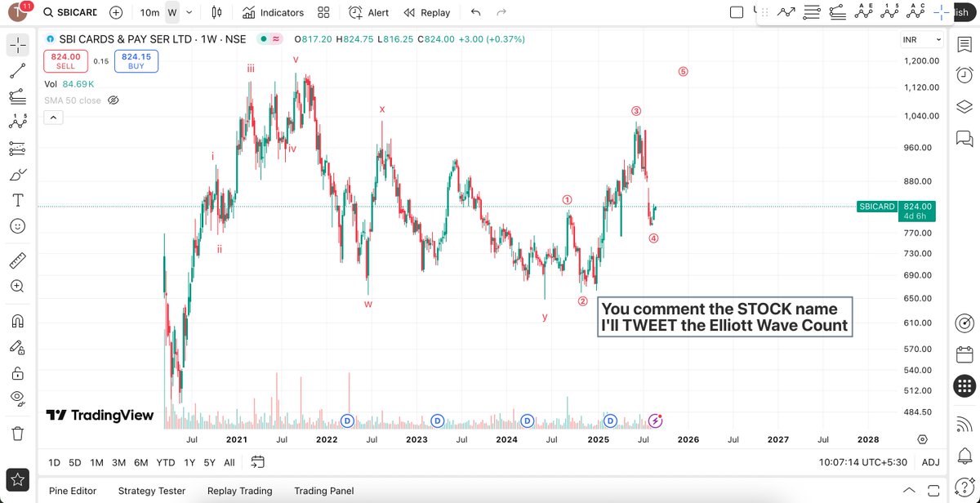Screen dimensions: 980x503
Task: Open the indicator templates grid icon
Action: click(x=323, y=12)
